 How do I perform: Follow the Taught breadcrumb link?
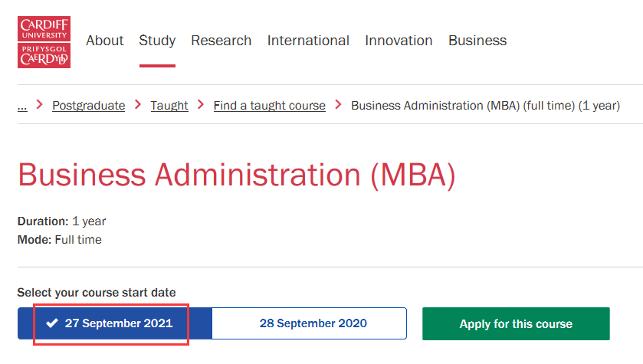pyautogui.click(x=169, y=106)
